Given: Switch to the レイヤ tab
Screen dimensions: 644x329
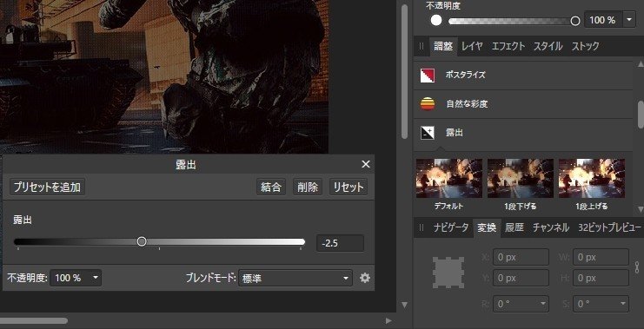Looking at the screenshot, I should 472,46.
